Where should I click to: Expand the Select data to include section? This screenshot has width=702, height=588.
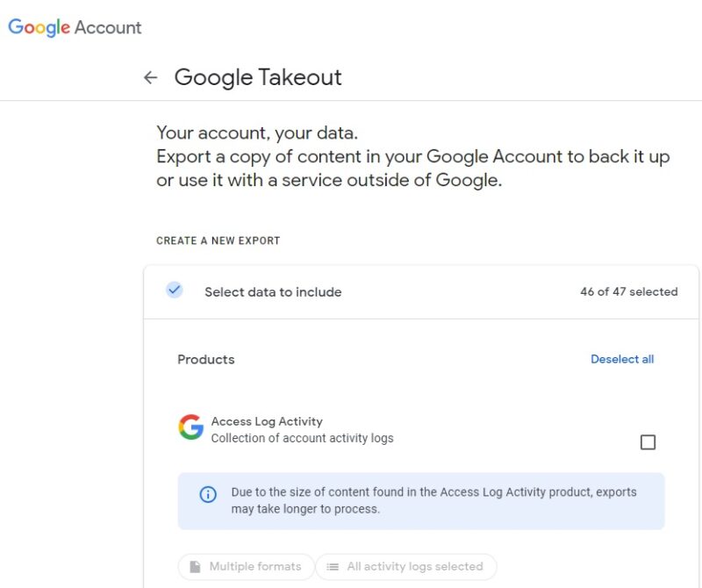[272, 291]
